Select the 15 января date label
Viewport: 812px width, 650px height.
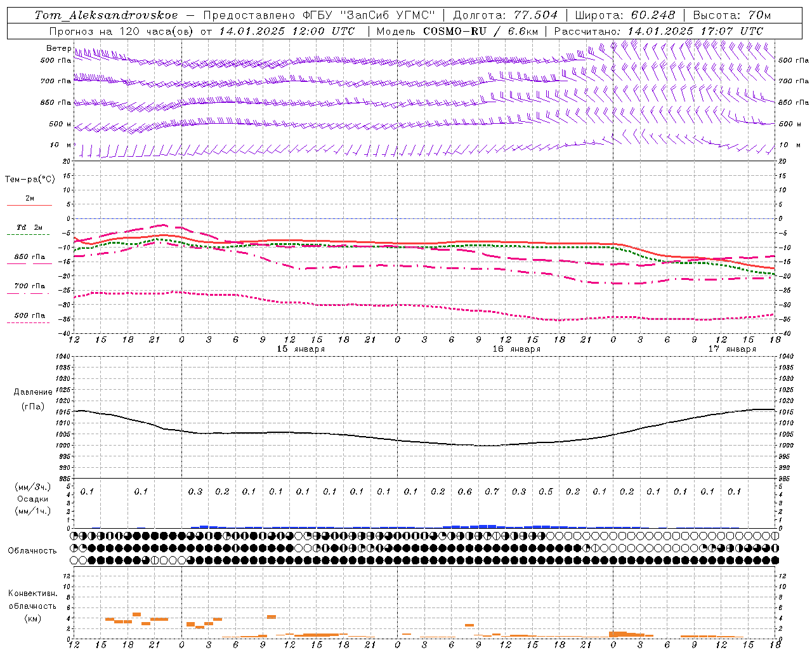(x=301, y=349)
